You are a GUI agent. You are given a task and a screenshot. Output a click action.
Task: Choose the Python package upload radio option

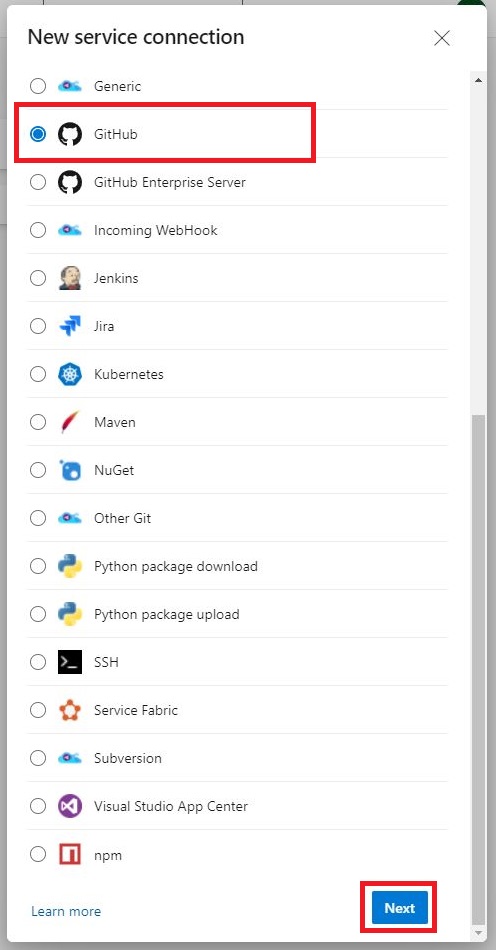38,614
